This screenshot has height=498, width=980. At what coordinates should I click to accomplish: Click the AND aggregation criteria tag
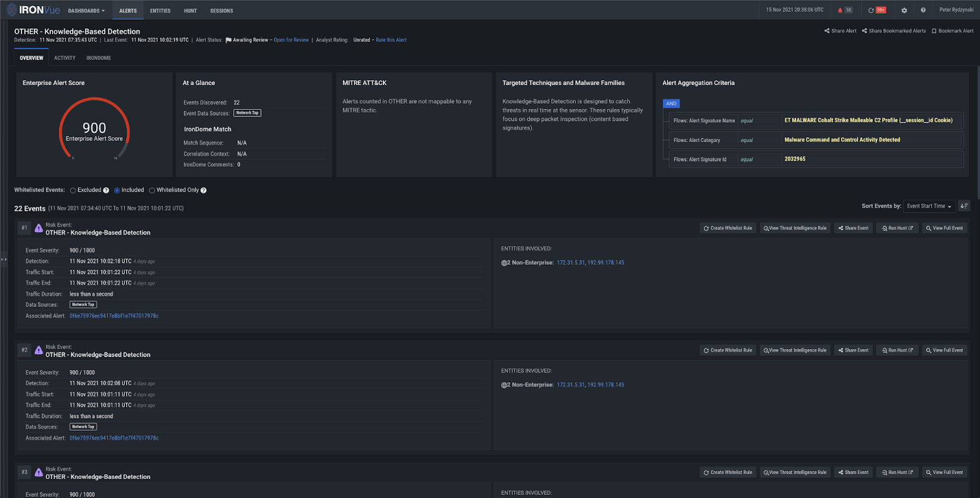pyautogui.click(x=671, y=104)
